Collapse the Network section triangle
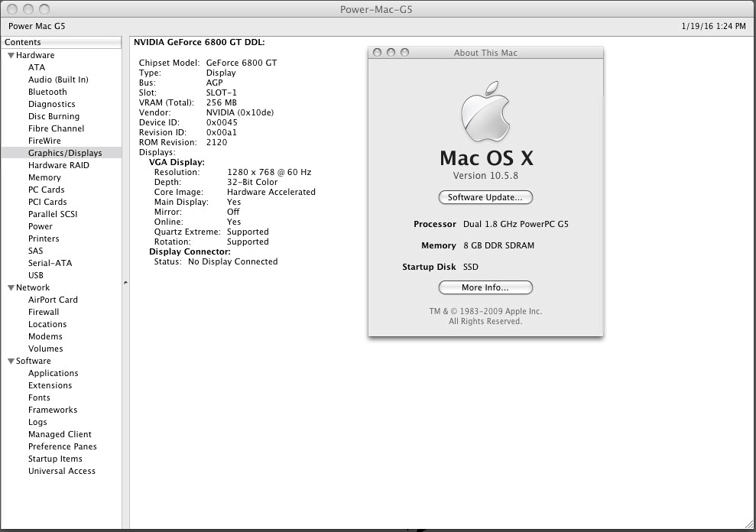Image resolution: width=756 pixels, height=532 pixels. pos(11,288)
